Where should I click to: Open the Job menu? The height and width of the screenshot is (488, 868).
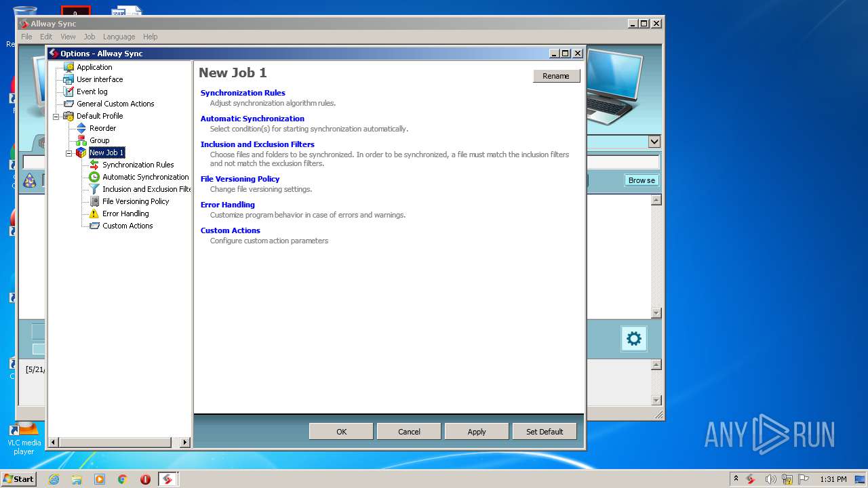pos(90,37)
